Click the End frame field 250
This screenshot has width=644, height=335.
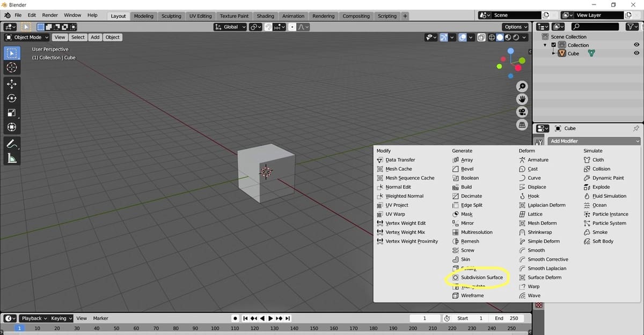coord(506,318)
